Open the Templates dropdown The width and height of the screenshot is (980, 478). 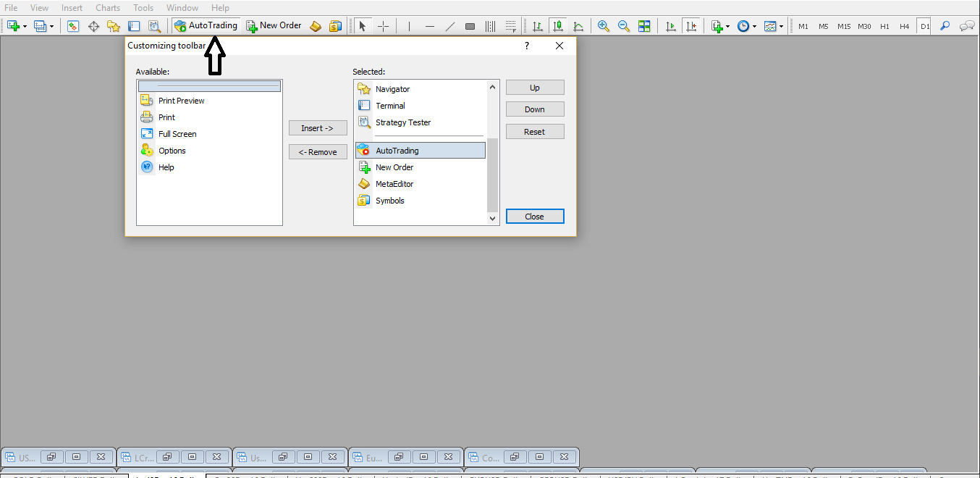point(774,26)
